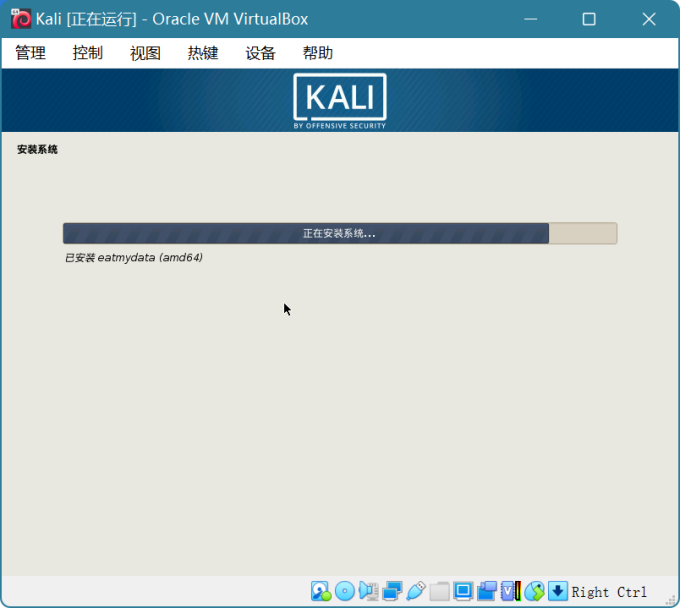Click the 安装系统 heading
This screenshot has height=609, width=681.
click(x=37, y=149)
